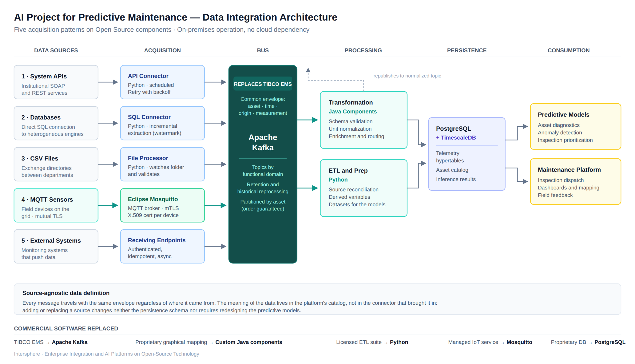Click the DATA SOURCES column header
The width and height of the screenshot is (635, 364).
point(56,50)
